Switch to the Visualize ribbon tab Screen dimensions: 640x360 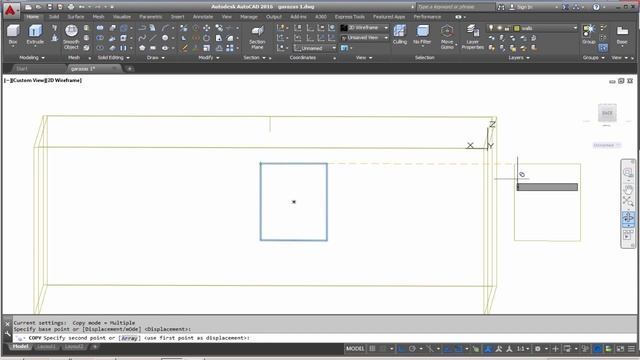122,17
